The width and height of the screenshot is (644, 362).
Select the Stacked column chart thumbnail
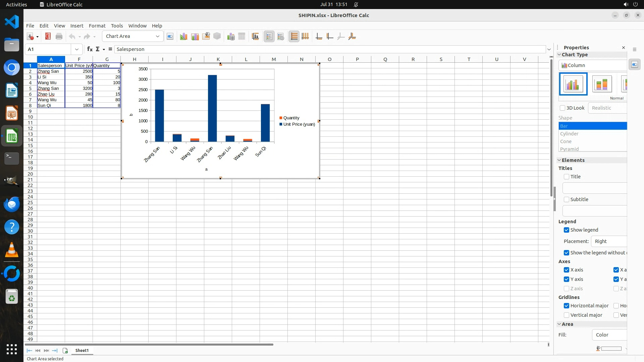[x=602, y=84]
